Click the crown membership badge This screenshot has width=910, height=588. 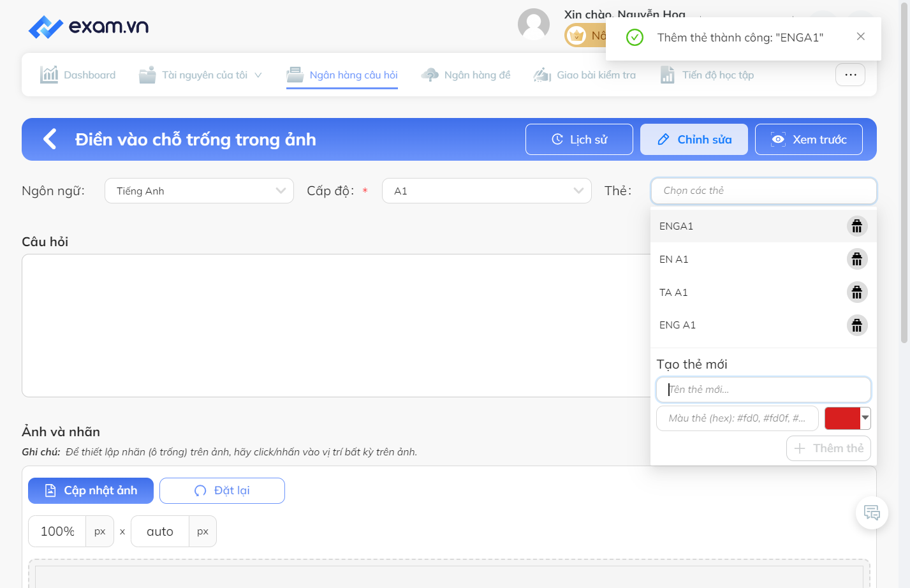coord(577,35)
